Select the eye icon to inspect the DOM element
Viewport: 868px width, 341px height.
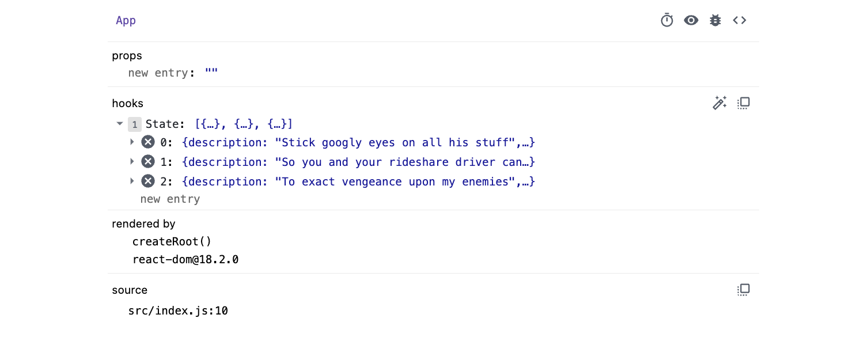coord(691,20)
